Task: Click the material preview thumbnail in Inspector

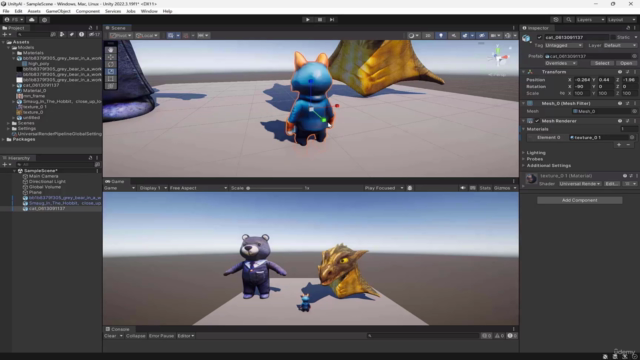Action: (x=531, y=179)
